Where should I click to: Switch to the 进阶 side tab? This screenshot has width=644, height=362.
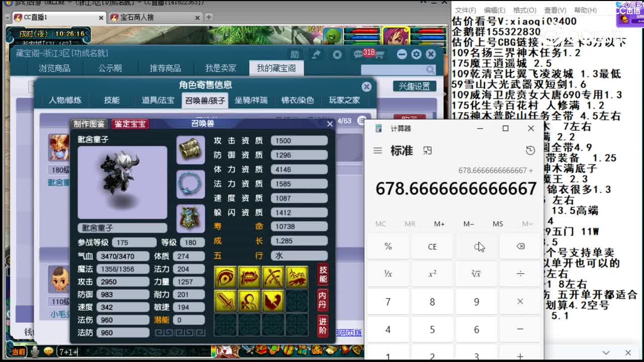pos(323,326)
